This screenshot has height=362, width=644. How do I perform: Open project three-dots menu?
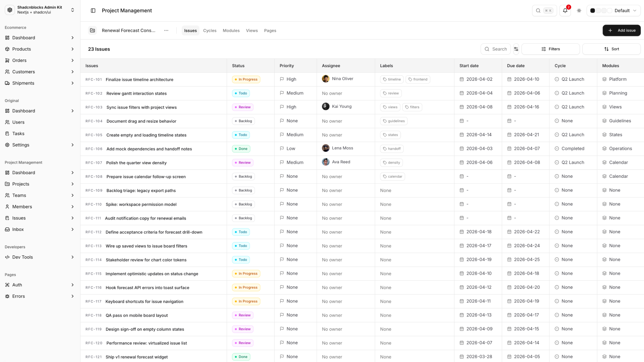(x=166, y=31)
